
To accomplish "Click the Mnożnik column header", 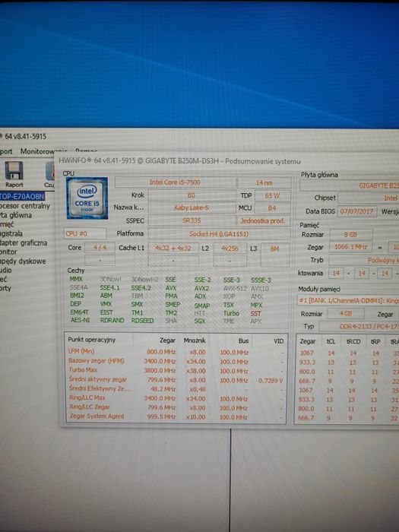I will (x=195, y=340).
